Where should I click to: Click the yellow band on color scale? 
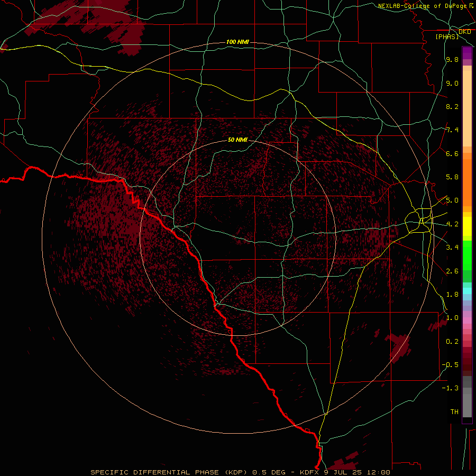point(467,226)
